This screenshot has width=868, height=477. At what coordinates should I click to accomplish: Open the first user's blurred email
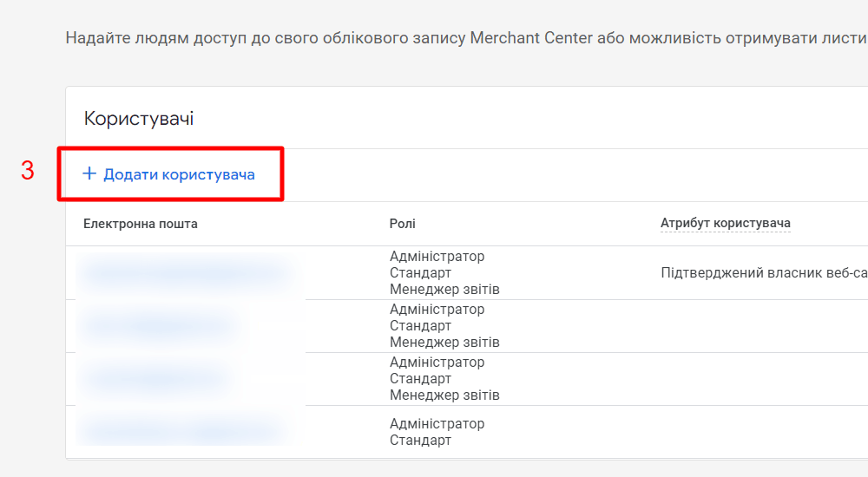click(x=184, y=273)
